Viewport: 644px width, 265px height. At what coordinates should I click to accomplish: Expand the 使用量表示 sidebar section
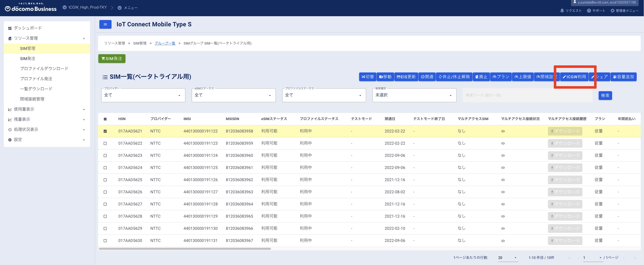coord(47,109)
